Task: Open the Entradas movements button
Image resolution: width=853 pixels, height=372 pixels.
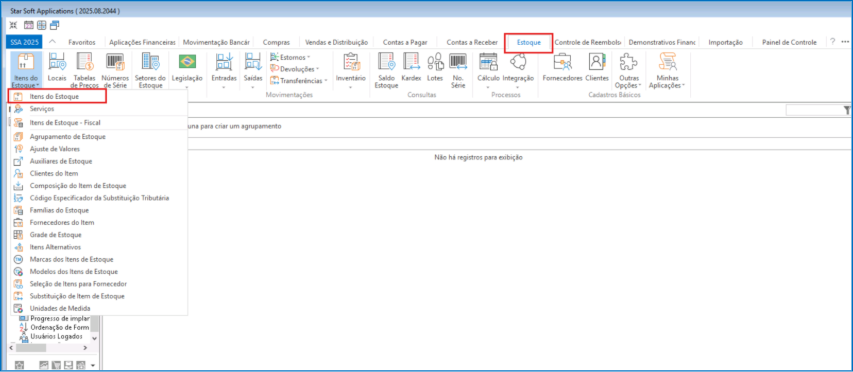Action: point(224,69)
